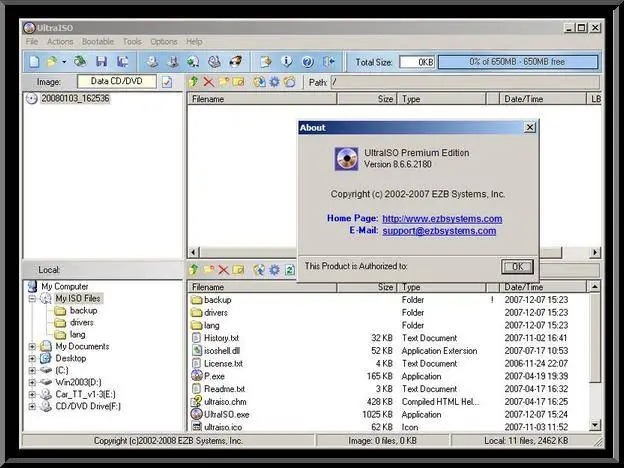
Task: Click gear Properties icon in image pane toolbar
Action: [x=275, y=82]
